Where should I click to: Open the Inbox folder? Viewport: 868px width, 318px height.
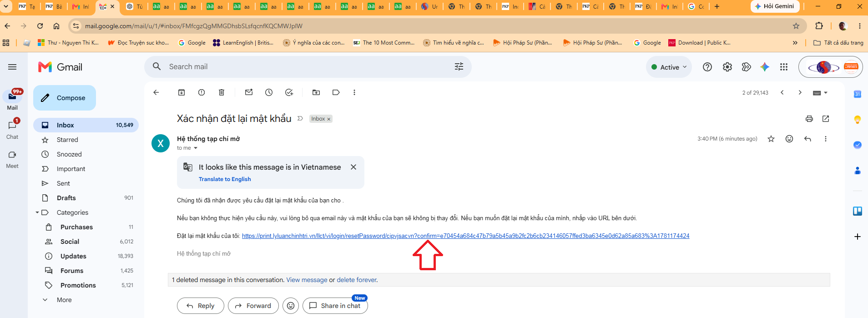[x=86, y=125]
